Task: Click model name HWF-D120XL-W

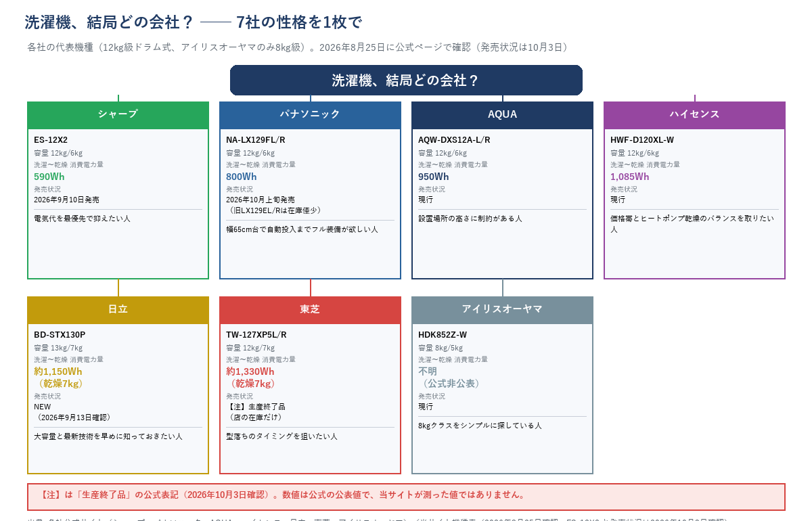Action: point(642,140)
